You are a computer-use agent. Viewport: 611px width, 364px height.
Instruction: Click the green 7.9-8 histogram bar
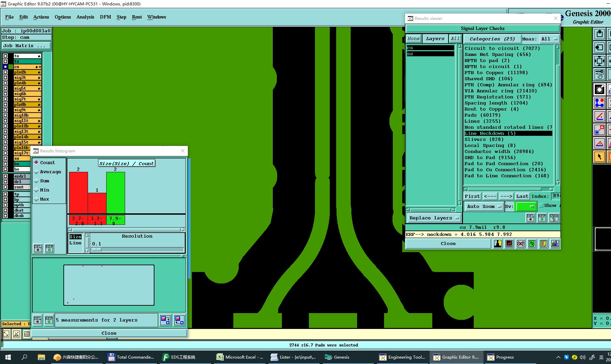coord(115,193)
